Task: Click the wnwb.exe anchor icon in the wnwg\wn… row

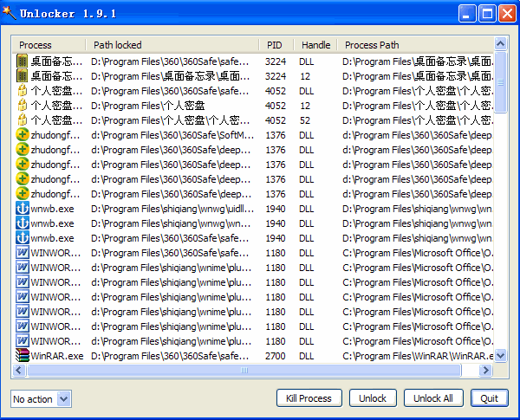Action: pyautogui.click(x=23, y=223)
